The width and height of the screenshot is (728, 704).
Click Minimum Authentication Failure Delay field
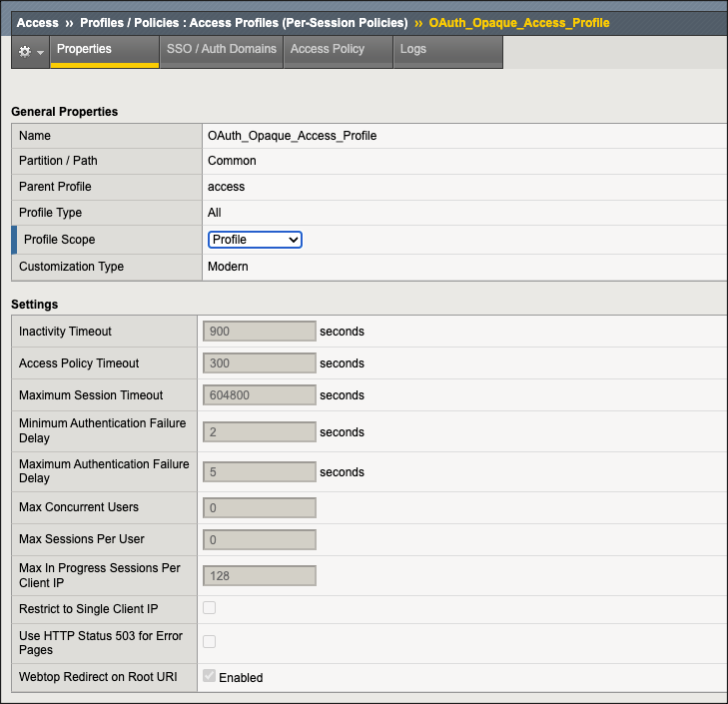(x=260, y=432)
